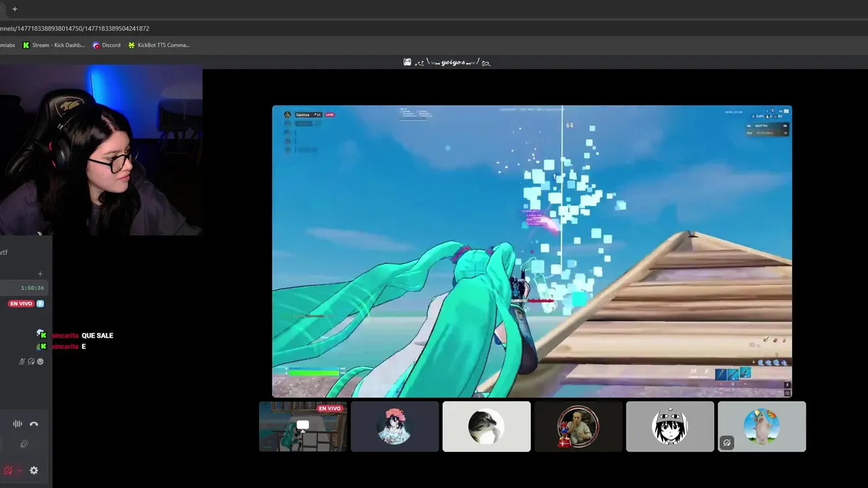Screen dimensions: 868x488
Task: Click the Kick favicon in bookmarks bar
Action: tap(26, 45)
